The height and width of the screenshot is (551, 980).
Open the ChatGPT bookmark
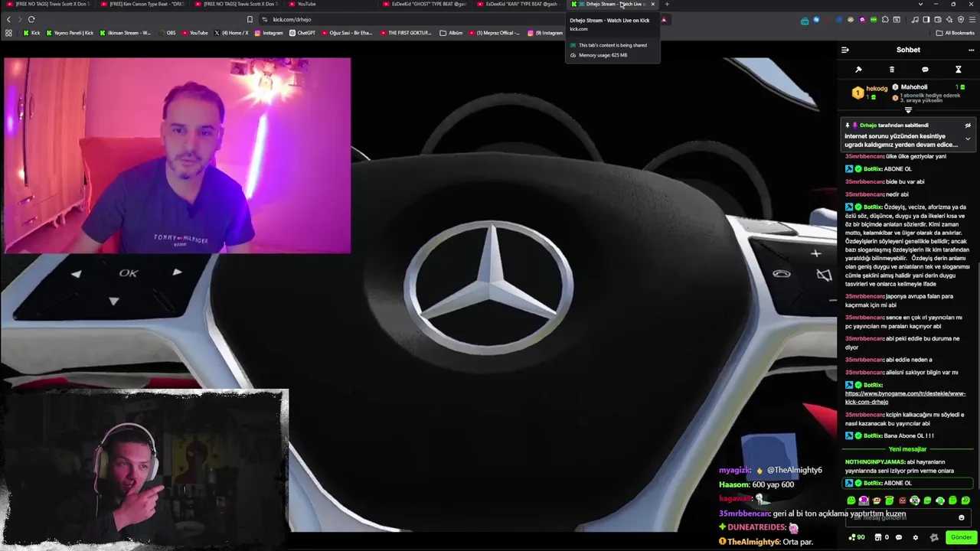(302, 33)
